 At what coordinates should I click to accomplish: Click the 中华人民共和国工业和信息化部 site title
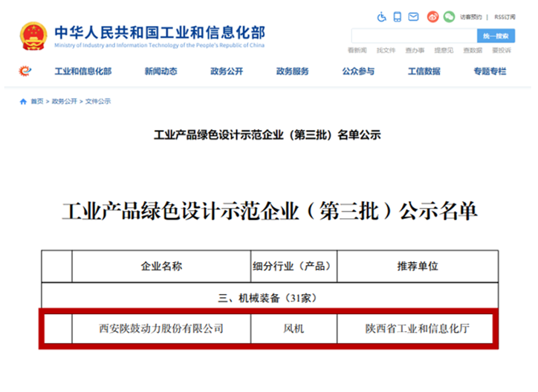(160, 33)
